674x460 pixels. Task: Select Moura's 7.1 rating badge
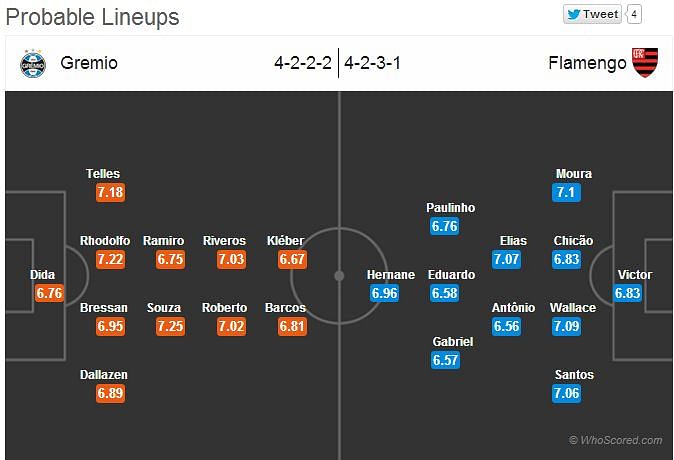(x=567, y=192)
